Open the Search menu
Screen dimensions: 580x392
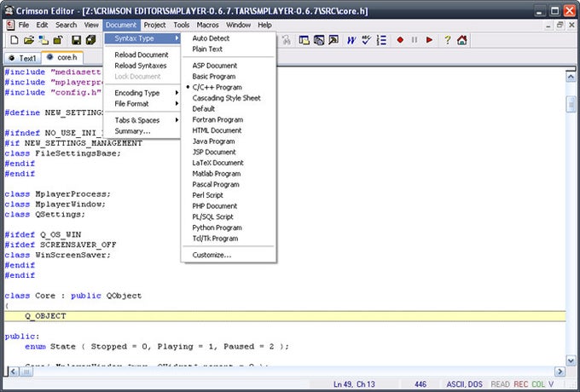click(67, 25)
